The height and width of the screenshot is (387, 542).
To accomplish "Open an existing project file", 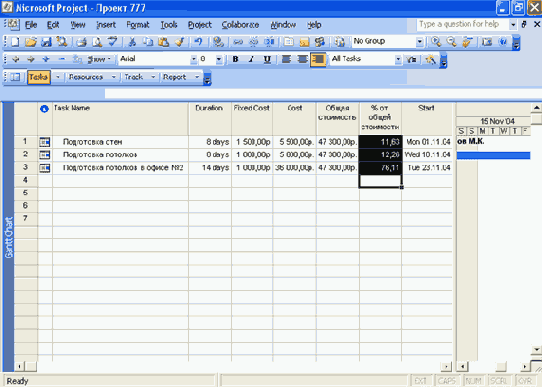I will pyautogui.click(x=31, y=42).
